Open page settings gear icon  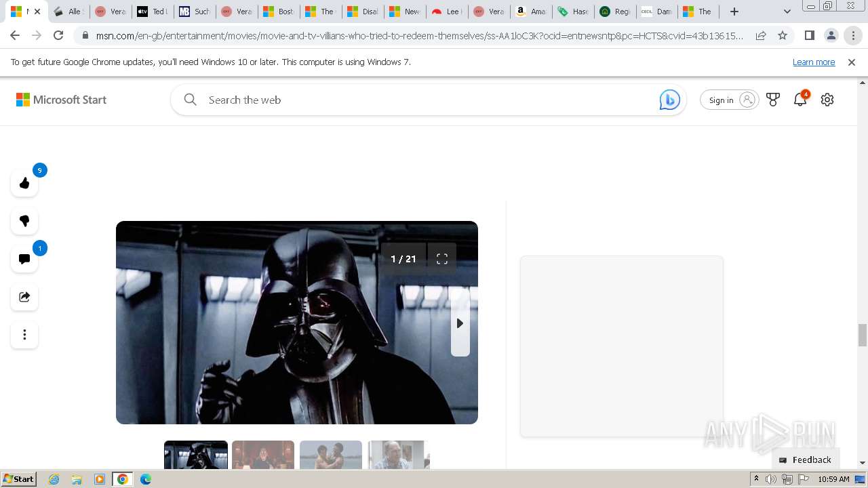827,100
